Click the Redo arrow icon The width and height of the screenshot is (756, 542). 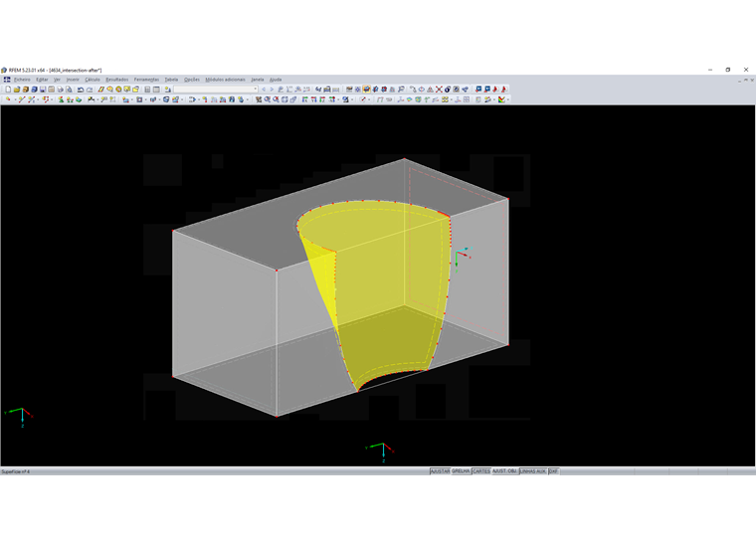click(x=90, y=90)
